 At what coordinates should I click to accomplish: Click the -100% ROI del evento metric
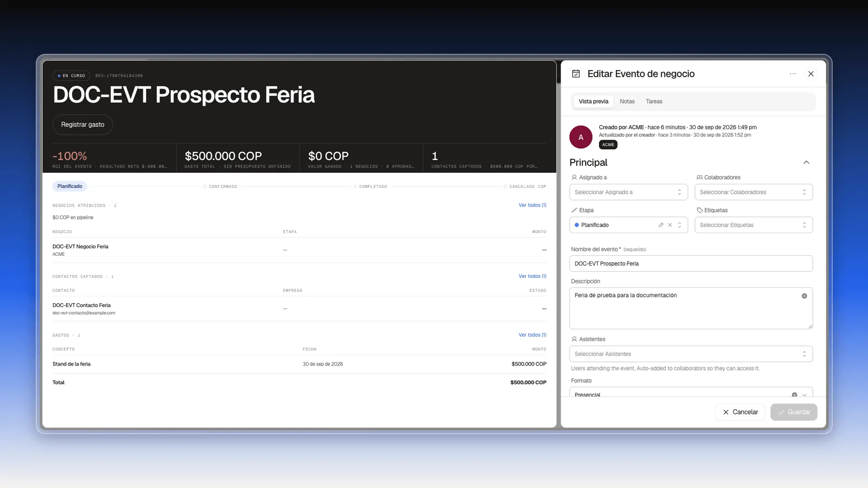point(109,160)
